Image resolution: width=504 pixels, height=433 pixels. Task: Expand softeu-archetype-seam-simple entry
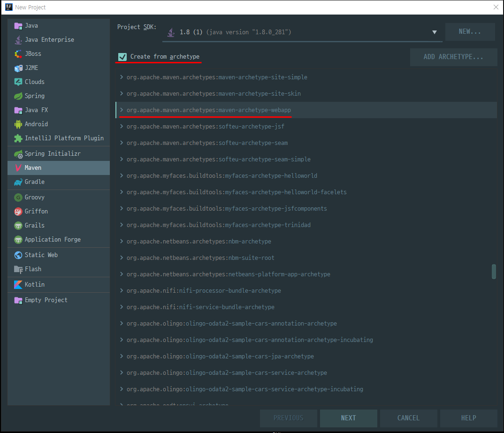122,159
